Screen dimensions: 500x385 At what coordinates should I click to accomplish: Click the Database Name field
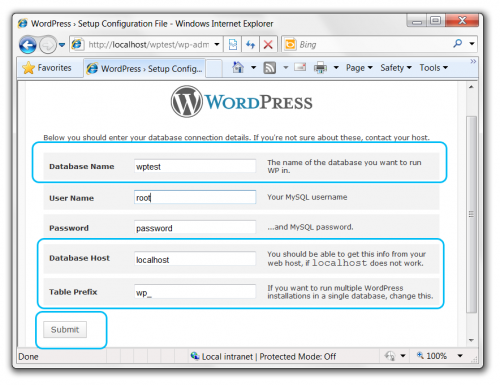click(x=195, y=166)
